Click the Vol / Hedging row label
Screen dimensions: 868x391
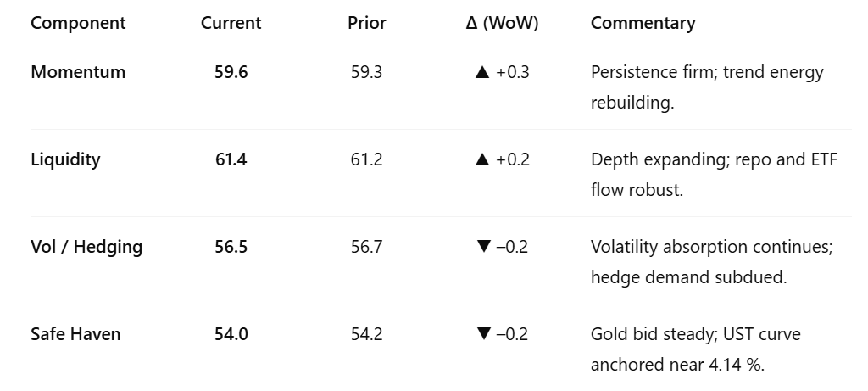pos(86,247)
